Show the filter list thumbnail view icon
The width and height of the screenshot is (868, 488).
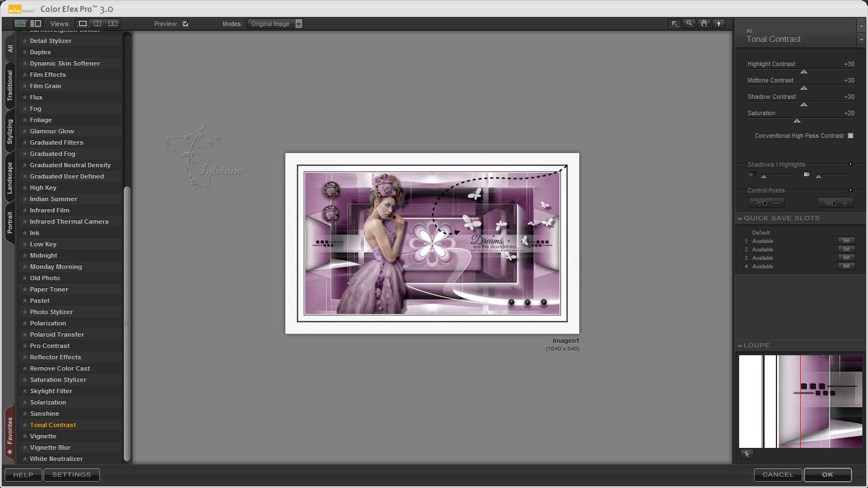pos(20,24)
